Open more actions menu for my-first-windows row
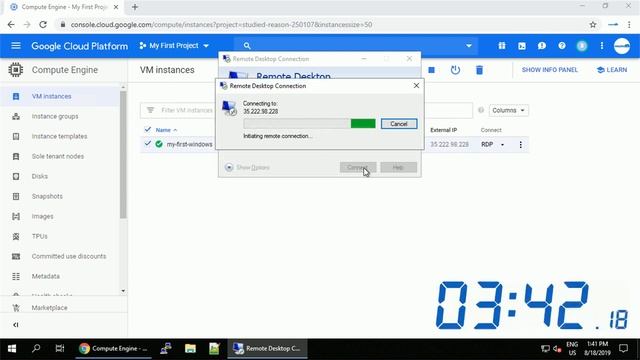 click(520, 144)
